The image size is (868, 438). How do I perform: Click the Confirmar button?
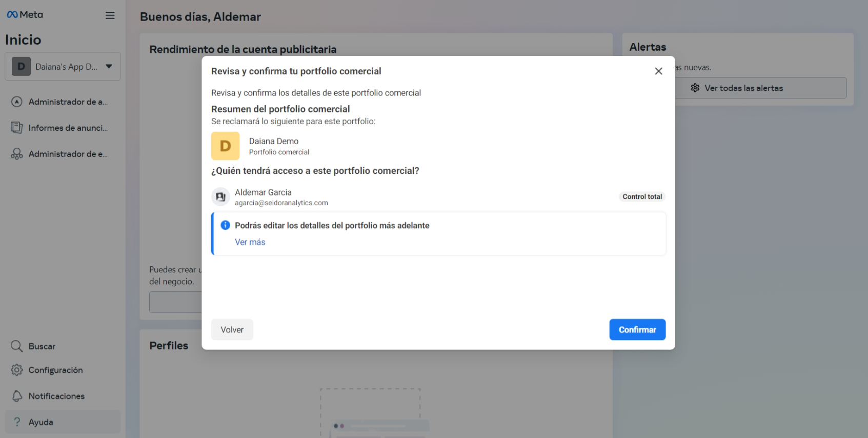pyautogui.click(x=637, y=330)
